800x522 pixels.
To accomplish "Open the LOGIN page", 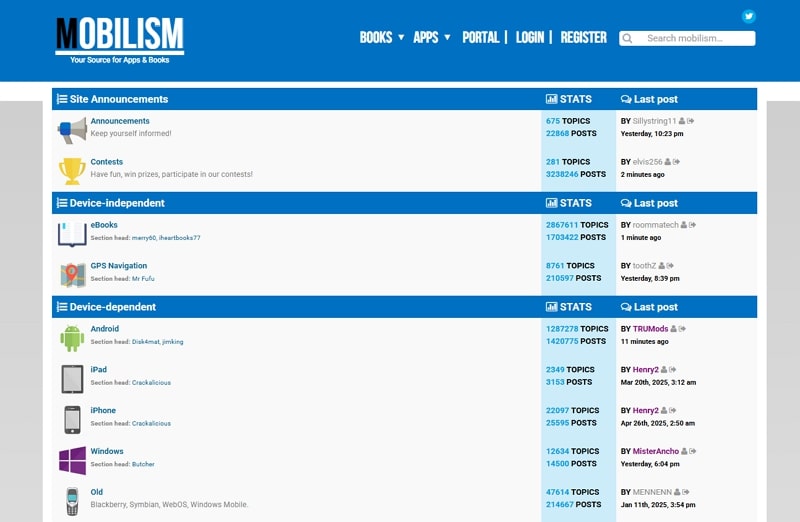I will [x=530, y=37].
